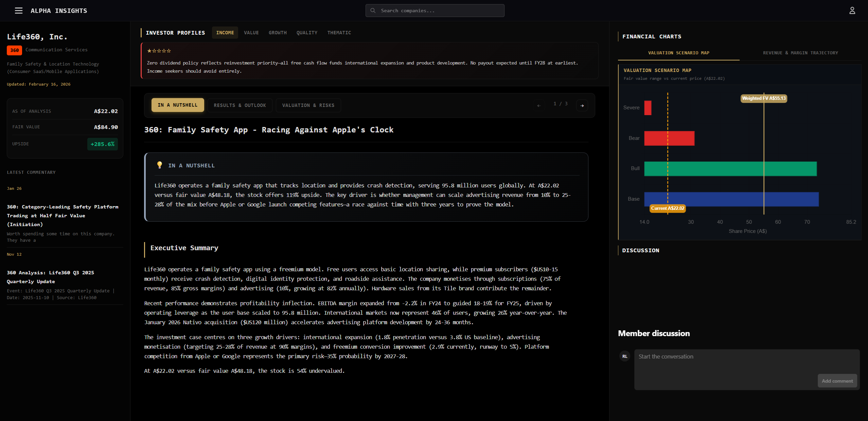Click the right arrow to view next page
The height and width of the screenshot is (421, 868).
click(x=582, y=105)
